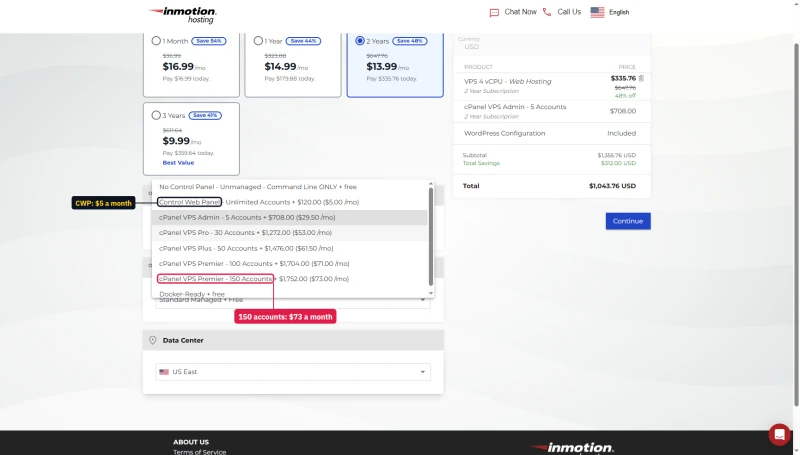
Task: Remove VPS 4 vCPU item via trash icon
Action: click(x=641, y=78)
